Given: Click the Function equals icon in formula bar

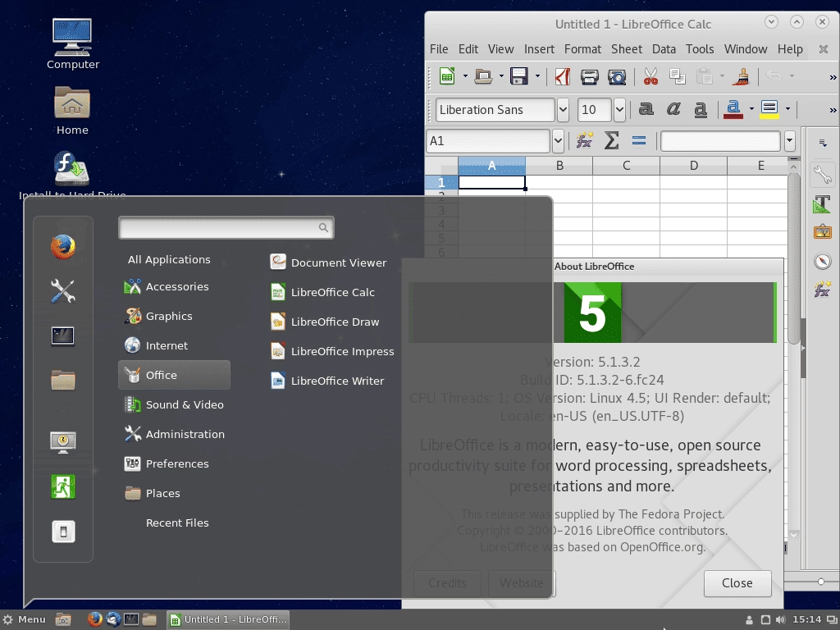Looking at the screenshot, I should coord(638,140).
